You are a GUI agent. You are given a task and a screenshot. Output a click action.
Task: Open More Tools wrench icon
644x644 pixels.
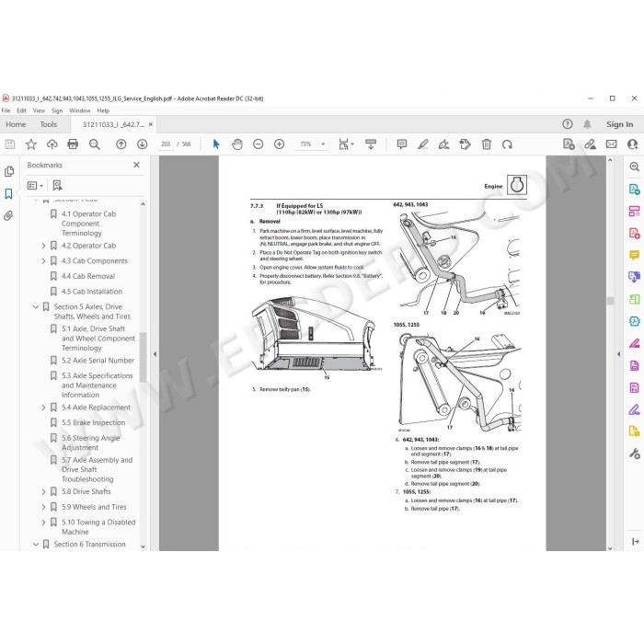coord(634,454)
